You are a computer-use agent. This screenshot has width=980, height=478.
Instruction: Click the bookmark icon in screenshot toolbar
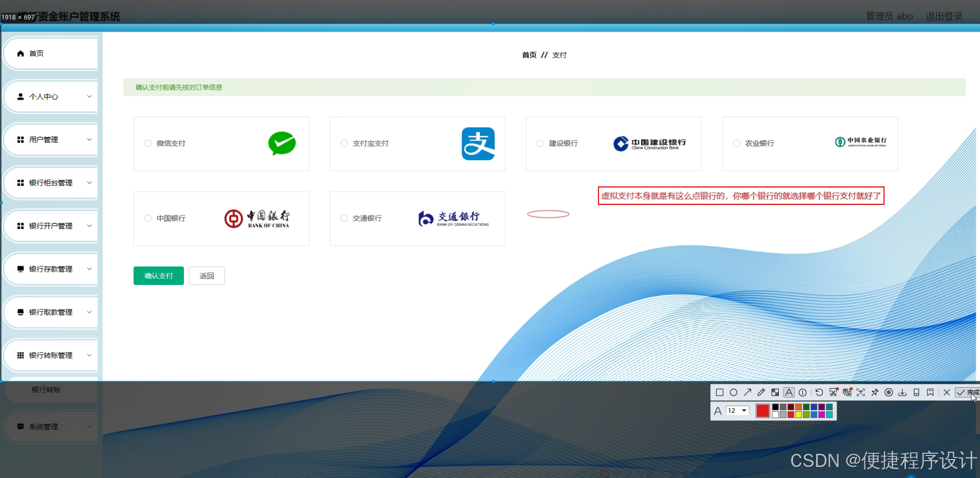click(x=930, y=392)
